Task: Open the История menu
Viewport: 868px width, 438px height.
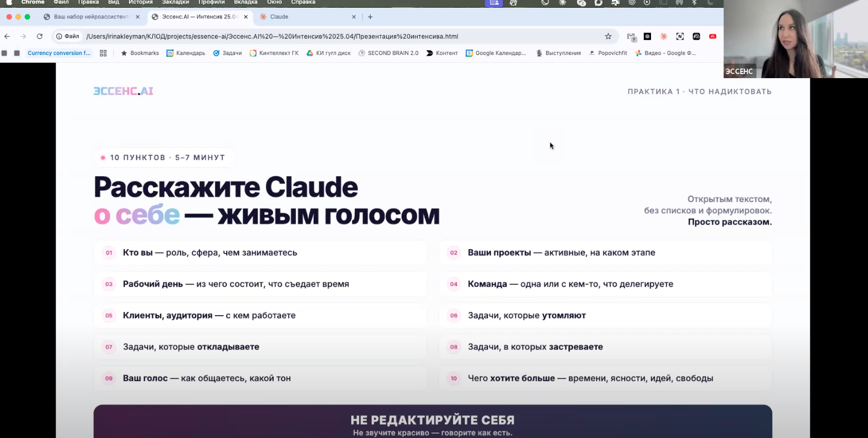Action: tap(140, 2)
